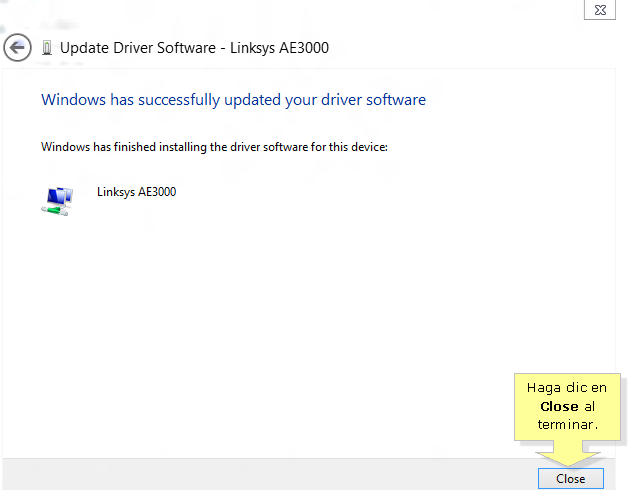Select the 'Linksys AE3000' device name text

tap(137, 192)
